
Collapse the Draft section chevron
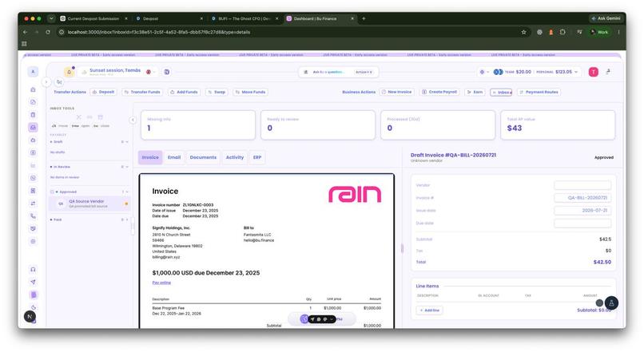pos(127,142)
